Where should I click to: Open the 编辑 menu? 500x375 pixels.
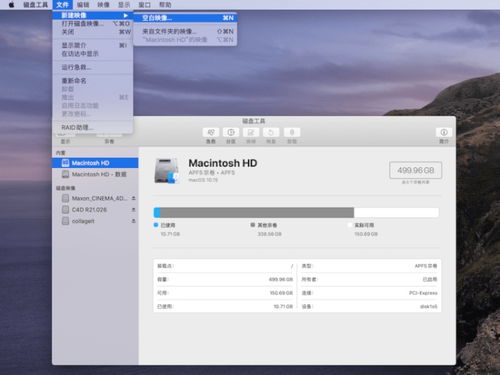tap(83, 5)
